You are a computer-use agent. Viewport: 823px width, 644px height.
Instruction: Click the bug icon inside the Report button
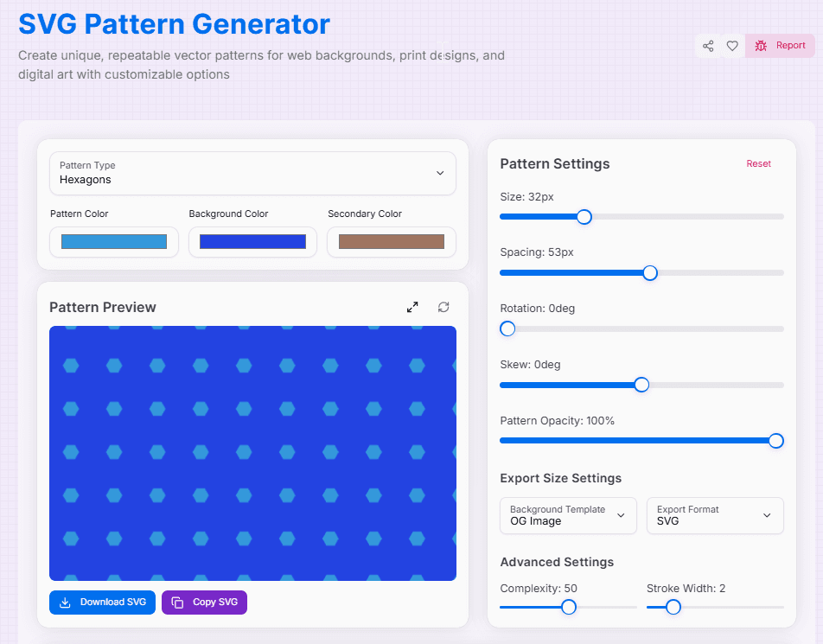tap(761, 46)
